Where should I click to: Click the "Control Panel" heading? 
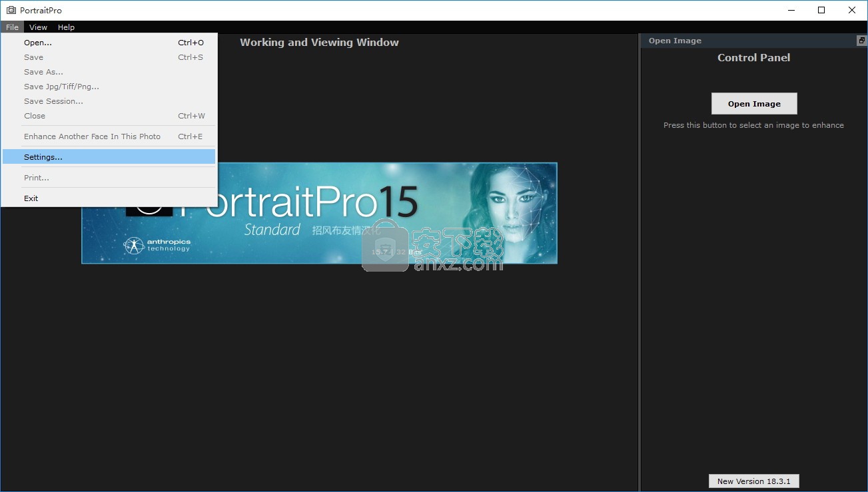tap(753, 58)
